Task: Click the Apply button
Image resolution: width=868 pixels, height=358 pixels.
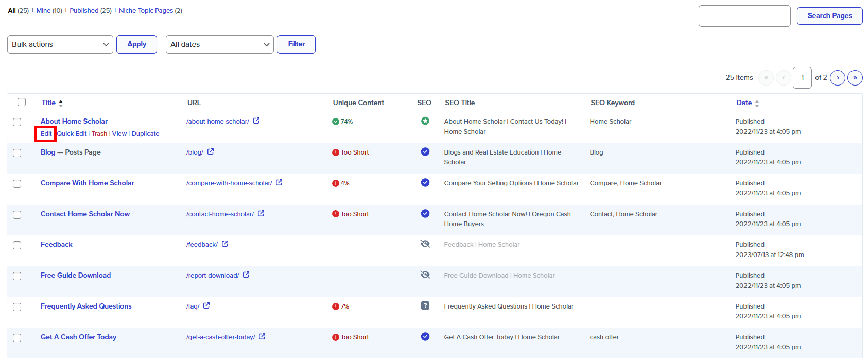Action: (136, 44)
